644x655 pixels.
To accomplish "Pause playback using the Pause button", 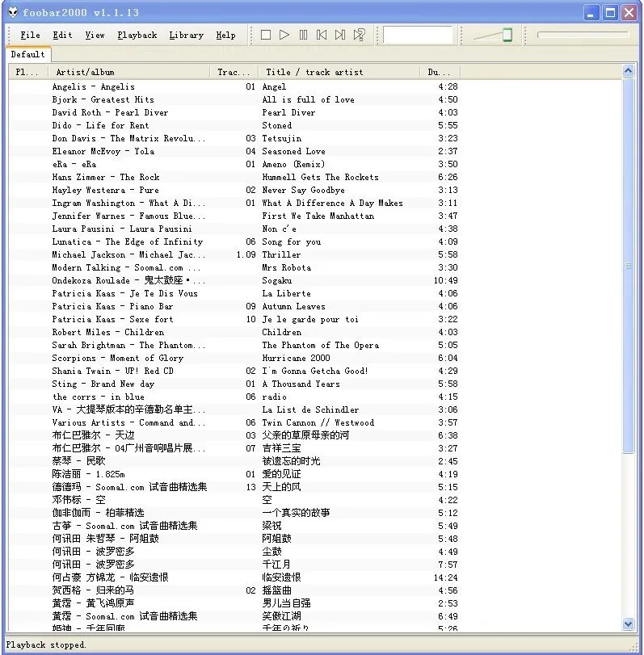I will pyautogui.click(x=303, y=35).
